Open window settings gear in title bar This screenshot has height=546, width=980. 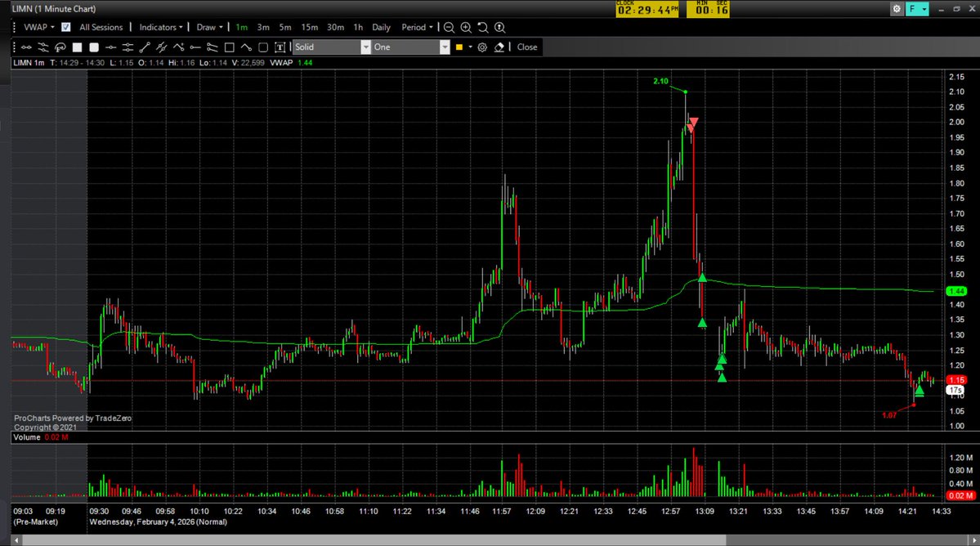(897, 9)
